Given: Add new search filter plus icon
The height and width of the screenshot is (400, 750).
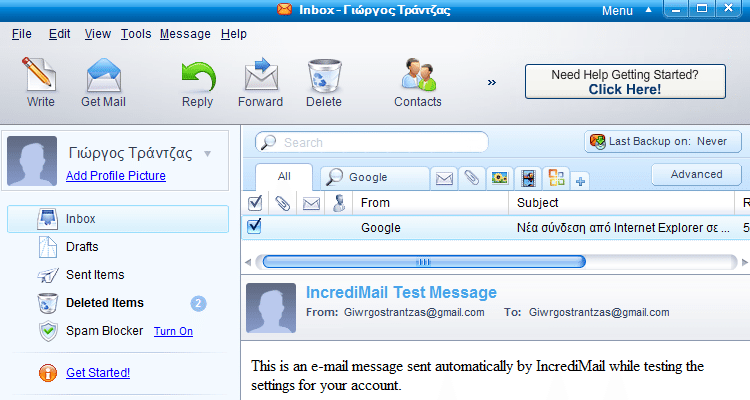Looking at the screenshot, I should (x=580, y=181).
